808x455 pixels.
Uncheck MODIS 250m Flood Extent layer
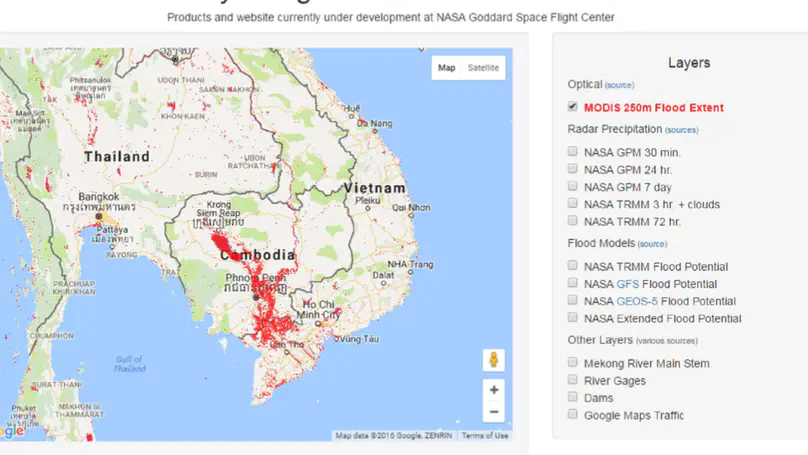[x=573, y=107]
